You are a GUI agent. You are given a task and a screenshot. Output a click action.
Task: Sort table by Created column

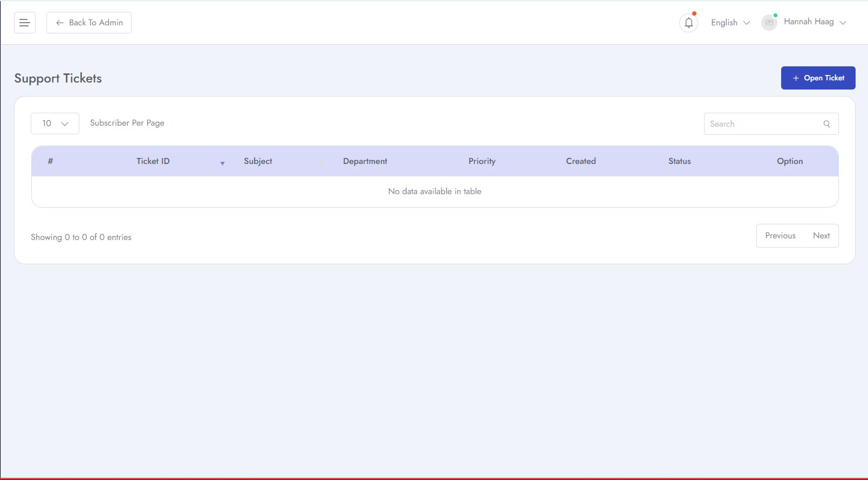pos(581,161)
